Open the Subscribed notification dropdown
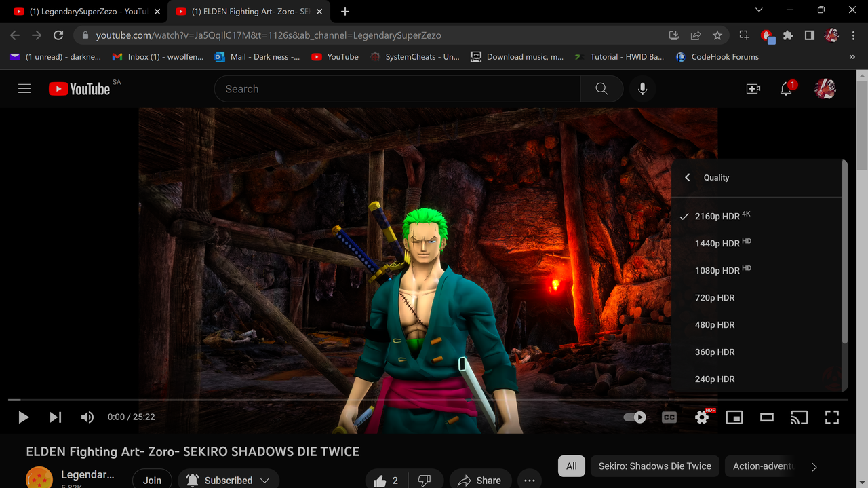The width and height of the screenshot is (868, 488). (228, 481)
